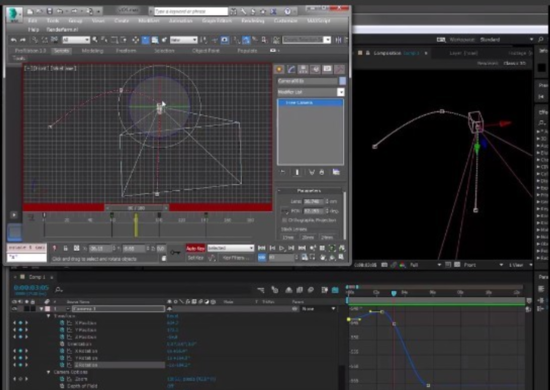
Task: Toggle the Selection Lock padlock icon
Action: click(x=65, y=248)
